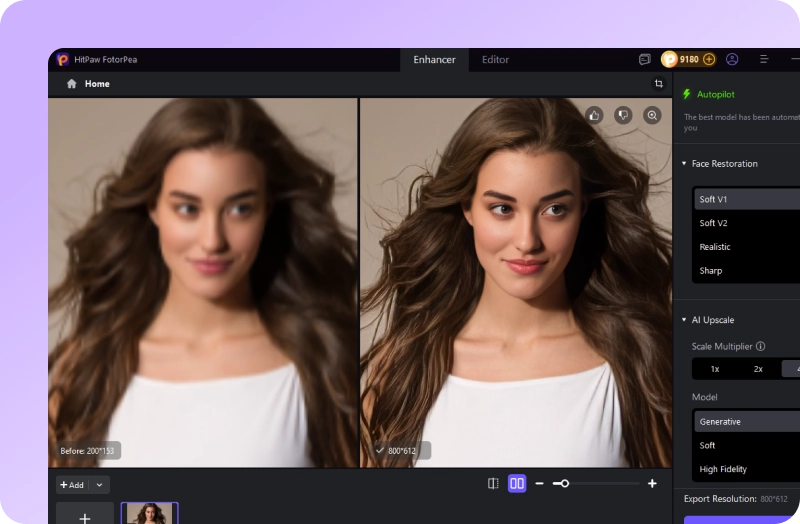This screenshot has height=524, width=800.
Task: Select the crop tool icon
Action: tap(659, 84)
